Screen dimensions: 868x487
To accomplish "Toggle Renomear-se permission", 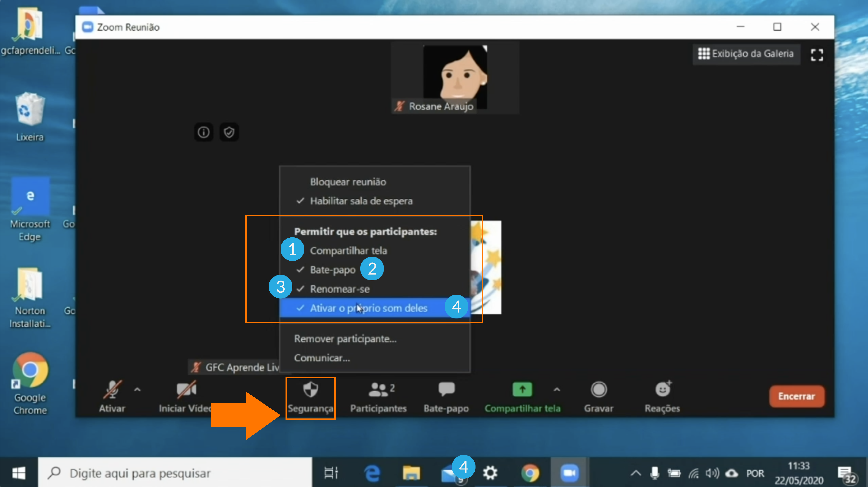I will (x=375, y=289).
